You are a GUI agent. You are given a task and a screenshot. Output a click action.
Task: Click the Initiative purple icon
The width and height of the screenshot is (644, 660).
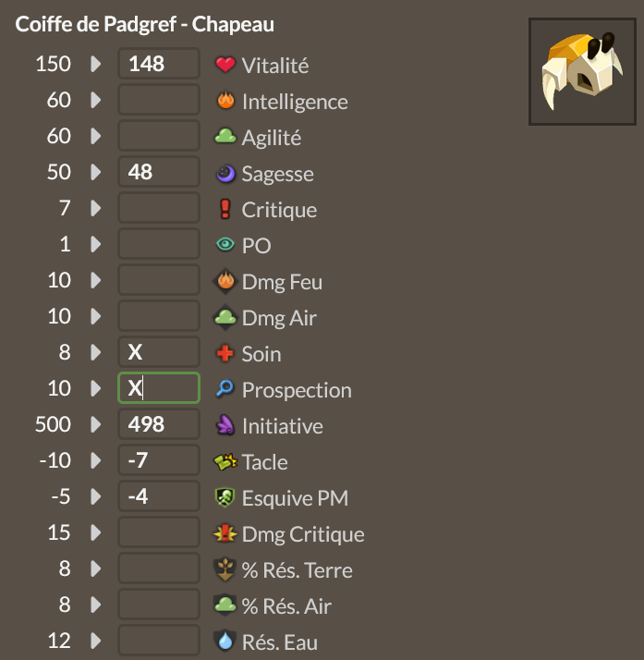point(225,425)
